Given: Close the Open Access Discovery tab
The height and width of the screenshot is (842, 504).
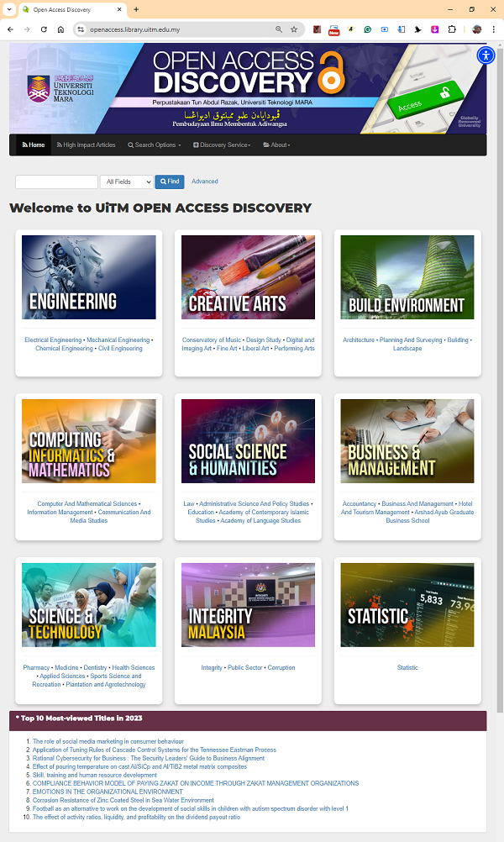Looking at the screenshot, I should [119, 10].
